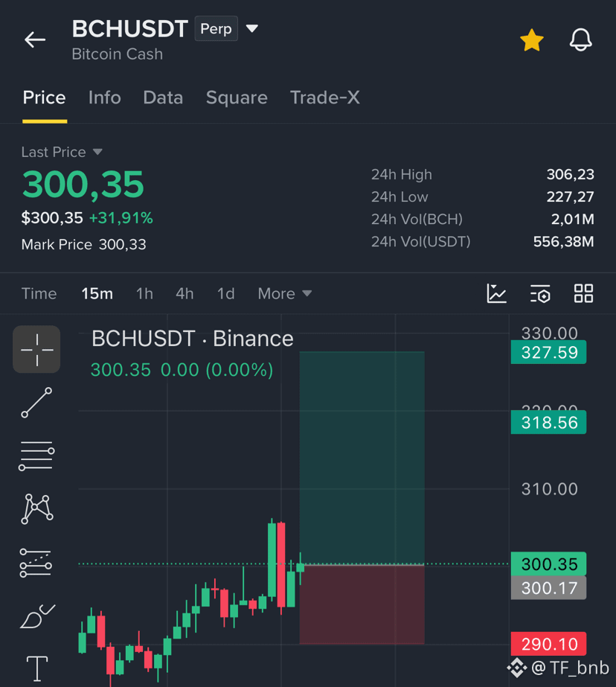Click the 327.59 target price label
The image size is (616, 687).
click(x=548, y=352)
